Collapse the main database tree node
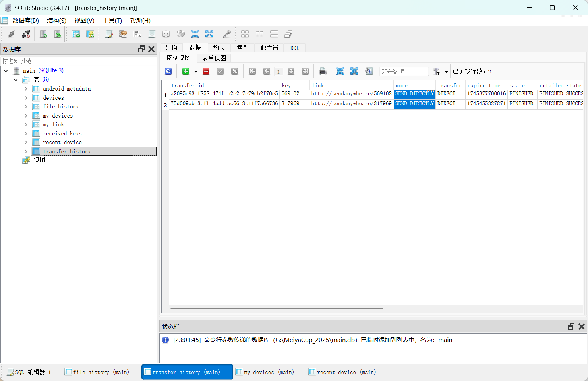The width and height of the screenshot is (588, 381). 6,71
